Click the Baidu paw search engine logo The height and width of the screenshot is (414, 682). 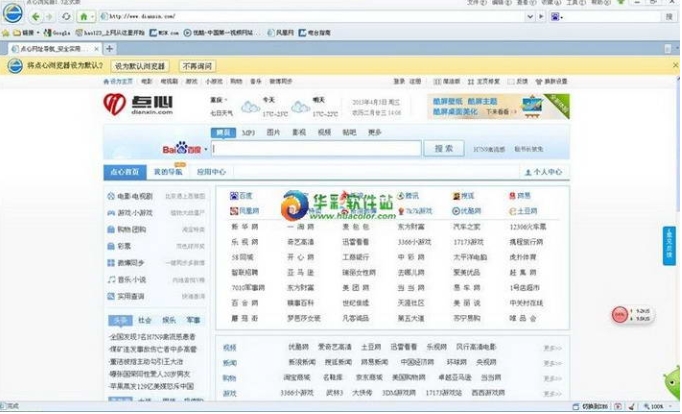click(182, 148)
